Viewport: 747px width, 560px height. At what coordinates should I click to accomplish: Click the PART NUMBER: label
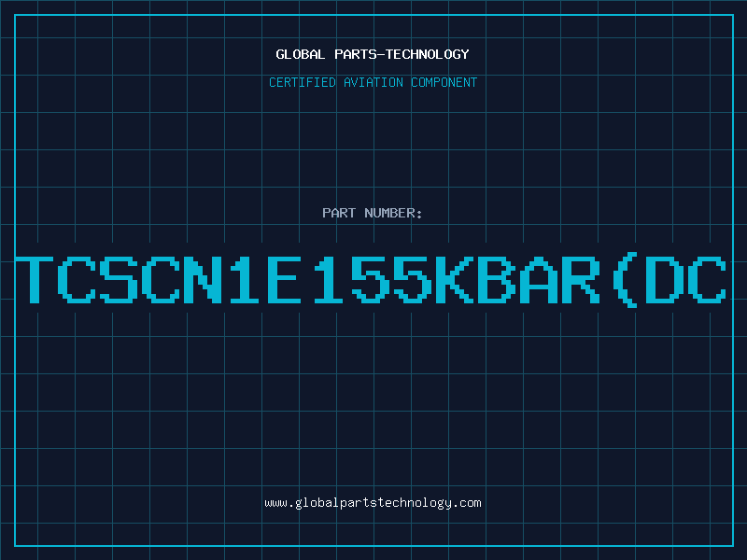pos(373,213)
